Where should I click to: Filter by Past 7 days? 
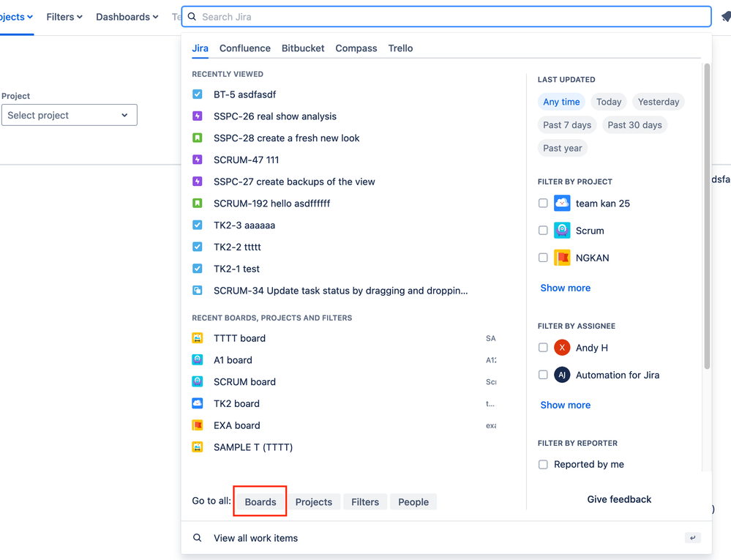click(567, 125)
